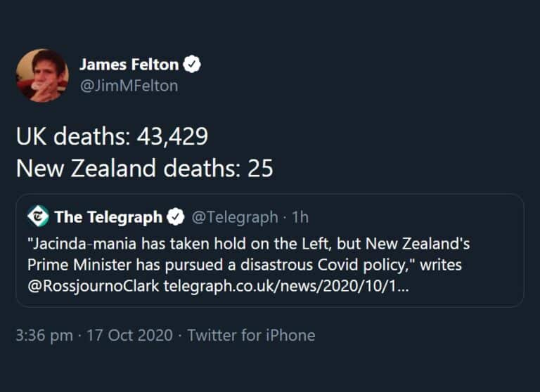Click the 1h timestamp on quoted tweet

[x=300, y=217]
